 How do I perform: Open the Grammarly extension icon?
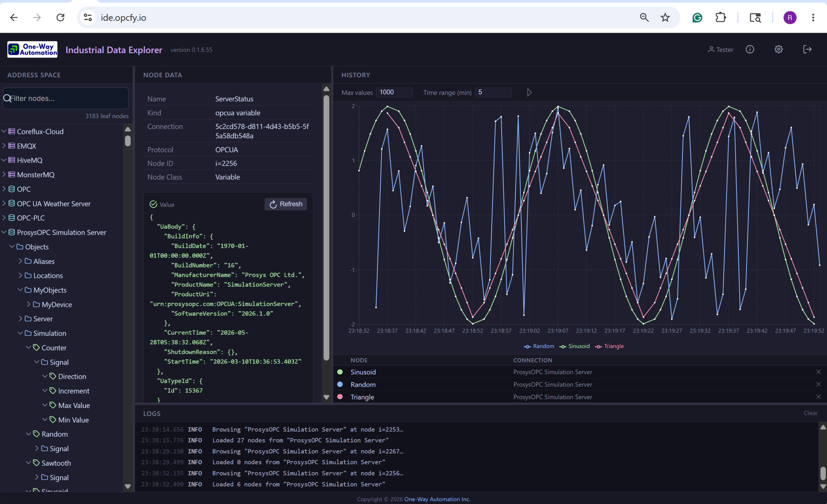pos(697,17)
